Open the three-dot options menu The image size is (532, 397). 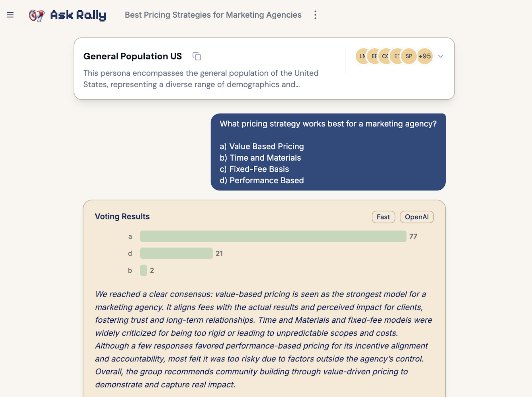coord(315,15)
